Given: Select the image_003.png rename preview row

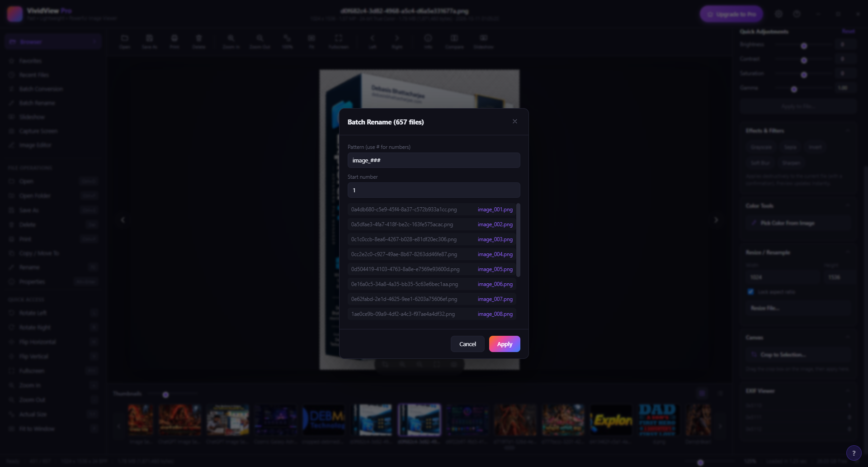Looking at the screenshot, I should 432,239.
